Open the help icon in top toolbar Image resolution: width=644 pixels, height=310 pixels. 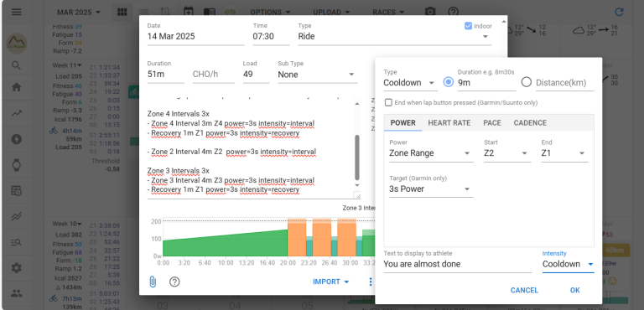coord(453,12)
